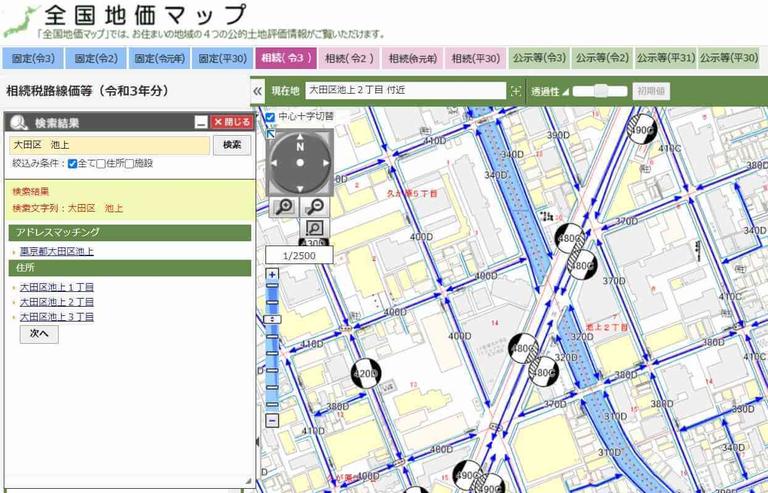
Task: Click the zoom scale slider handle
Action: (272, 319)
